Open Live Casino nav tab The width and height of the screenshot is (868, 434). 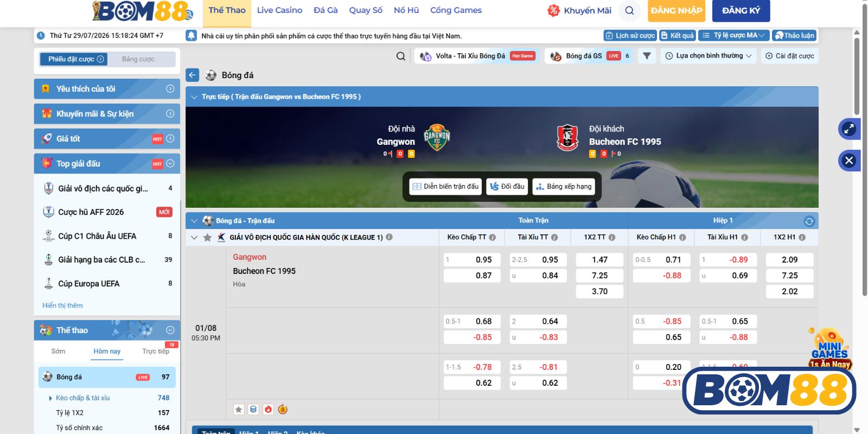click(x=279, y=10)
